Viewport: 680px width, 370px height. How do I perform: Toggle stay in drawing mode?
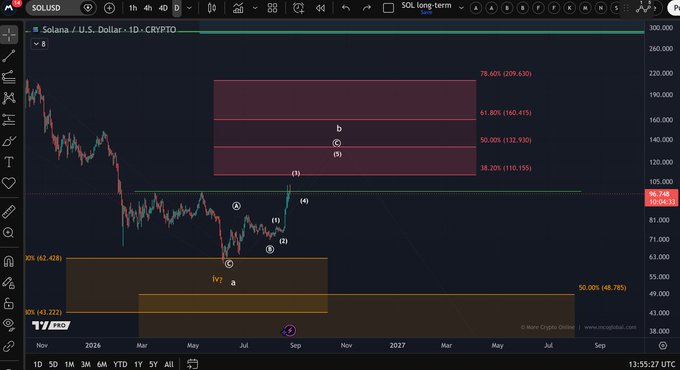(9, 283)
